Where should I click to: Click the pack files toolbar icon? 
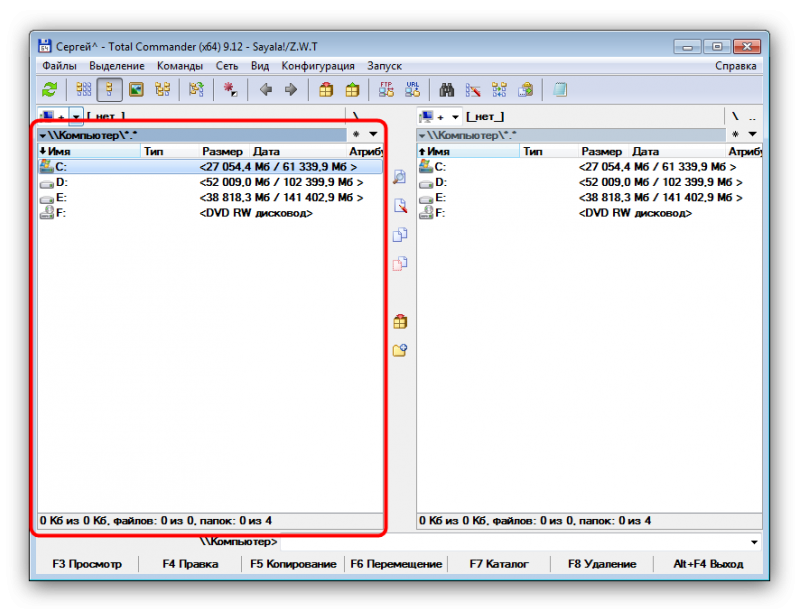[326, 90]
